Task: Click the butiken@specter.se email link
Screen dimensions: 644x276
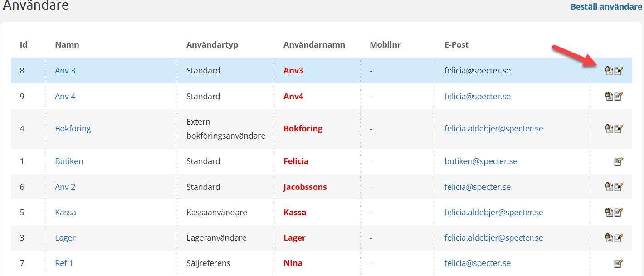Action: [x=481, y=161]
